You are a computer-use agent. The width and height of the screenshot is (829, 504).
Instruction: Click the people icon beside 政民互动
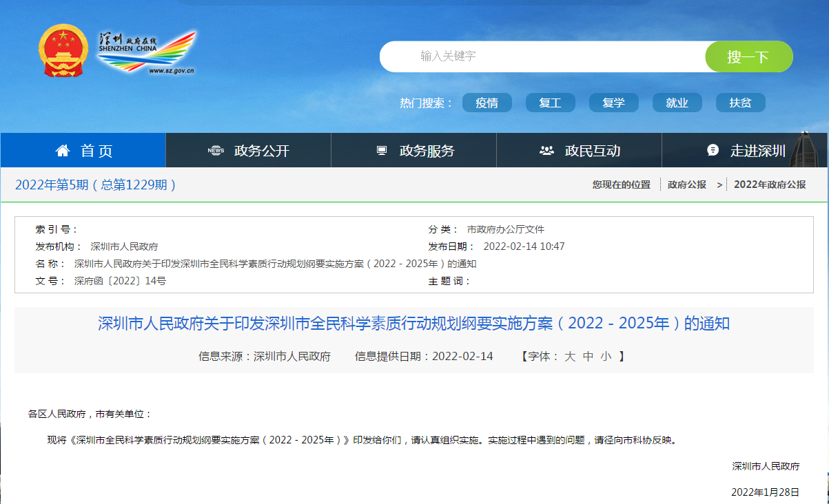click(x=546, y=151)
